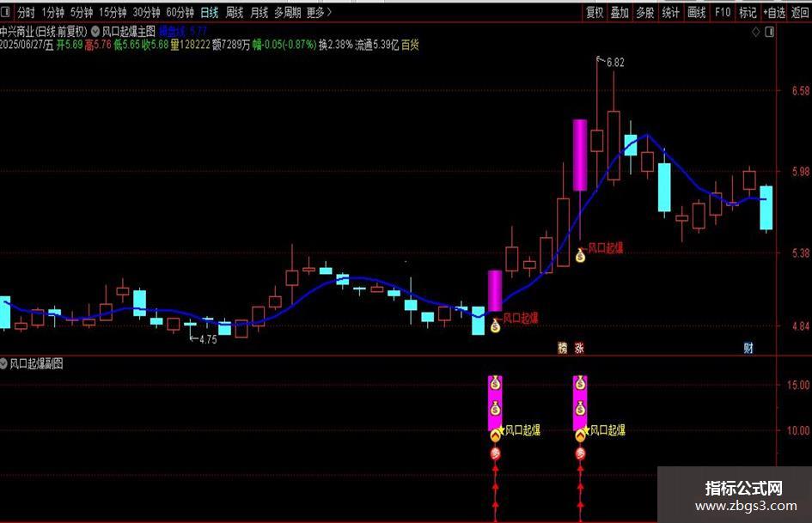
Task: Click the diamond icon at chart top right
Action: tap(755, 32)
